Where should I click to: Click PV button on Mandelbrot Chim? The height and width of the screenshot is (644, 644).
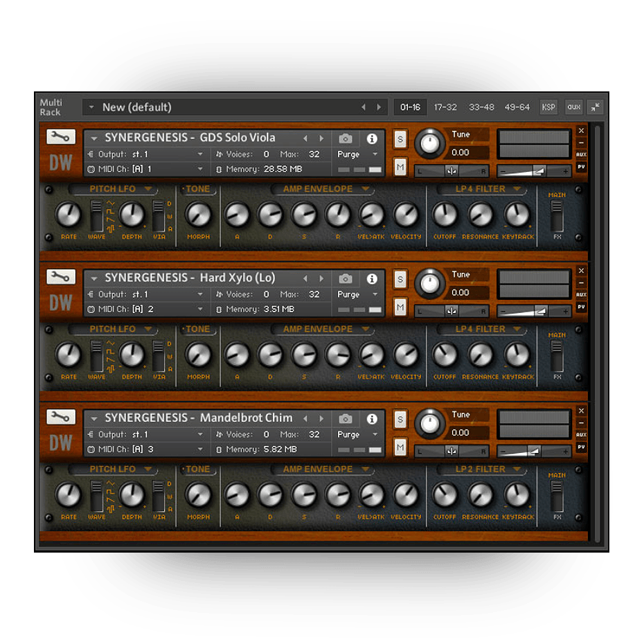[x=581, y=447]
